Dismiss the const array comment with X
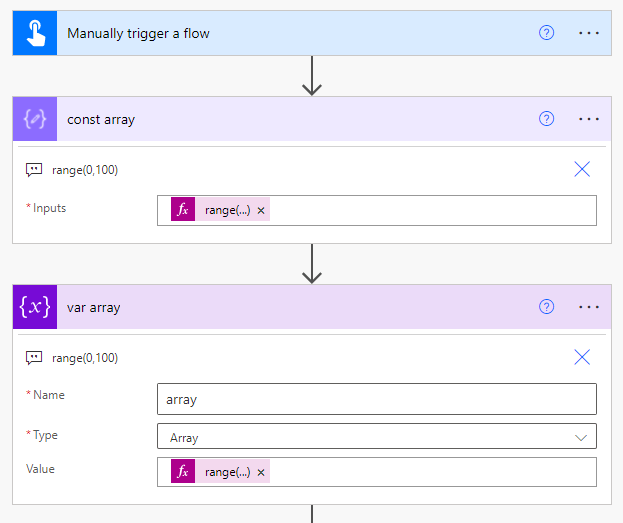Image resolution: width=623 pixels, height=523 pixels. point(582,169)
